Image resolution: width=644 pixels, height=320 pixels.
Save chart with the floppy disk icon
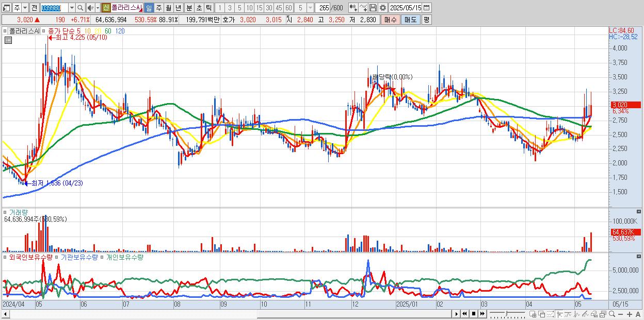pyautogui.click(x=373, y=8)
